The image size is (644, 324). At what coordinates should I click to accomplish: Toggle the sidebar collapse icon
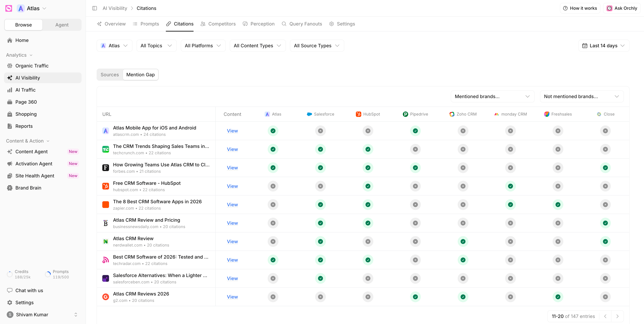click(94, 8)
